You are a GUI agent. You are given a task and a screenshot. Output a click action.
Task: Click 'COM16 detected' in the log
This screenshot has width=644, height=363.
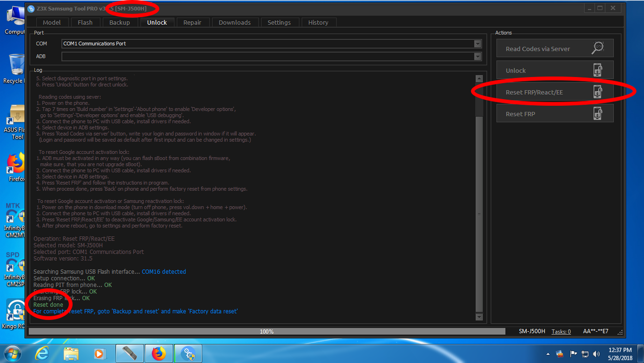coord(164,272)
